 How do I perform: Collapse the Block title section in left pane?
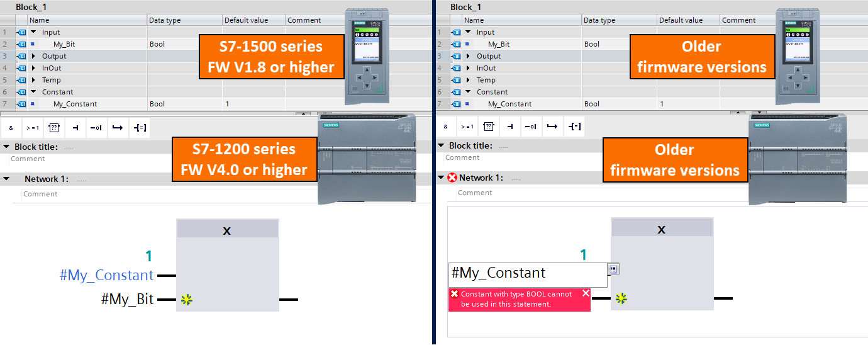click(6, 147)
